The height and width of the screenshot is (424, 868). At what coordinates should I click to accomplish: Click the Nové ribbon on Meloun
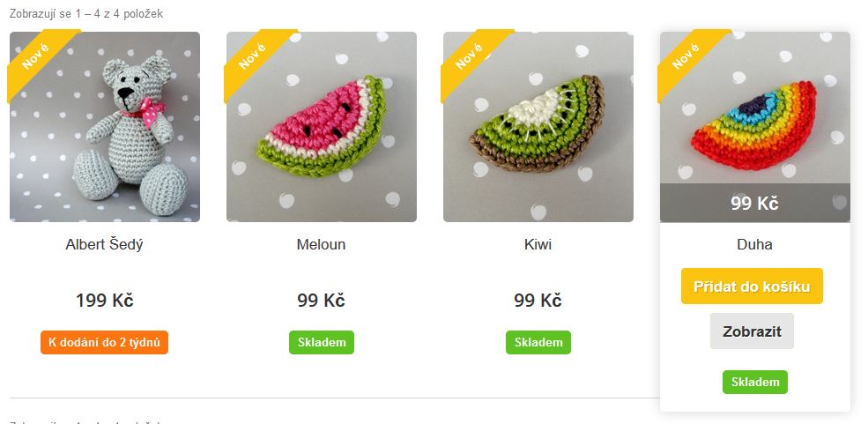click(253, 56)
